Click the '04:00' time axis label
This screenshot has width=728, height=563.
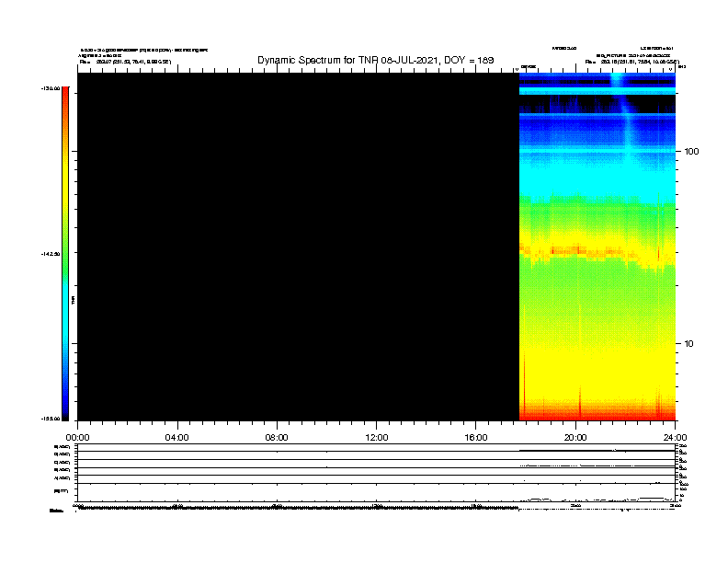coord(177,438)
